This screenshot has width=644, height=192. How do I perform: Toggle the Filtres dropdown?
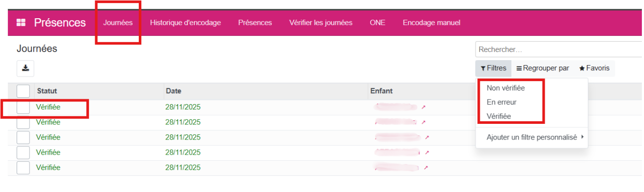(493, 68)
